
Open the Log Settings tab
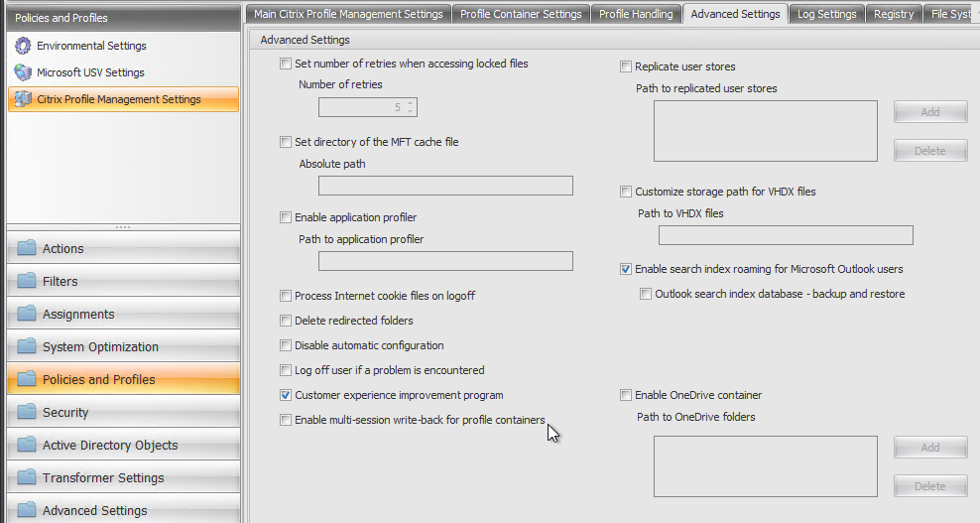coord(827,14)
